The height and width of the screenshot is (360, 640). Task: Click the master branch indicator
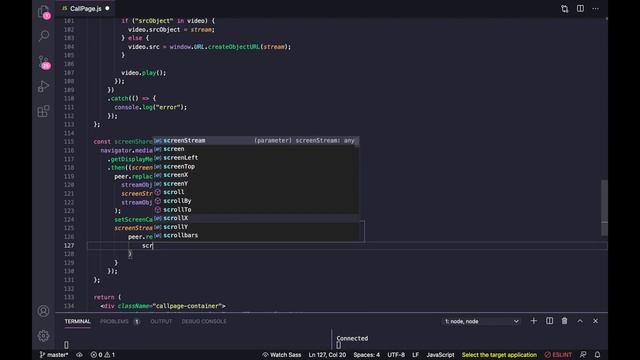(54, 355)
